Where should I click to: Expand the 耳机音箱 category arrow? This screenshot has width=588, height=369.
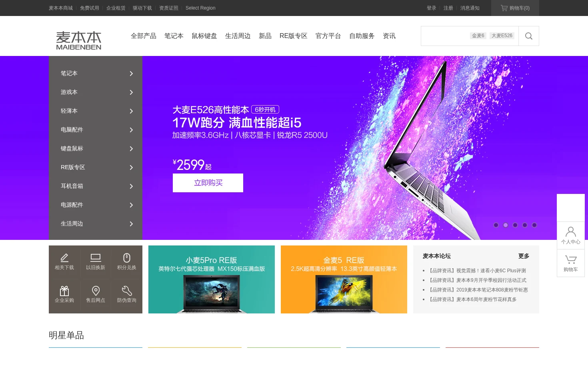point(131,186)
